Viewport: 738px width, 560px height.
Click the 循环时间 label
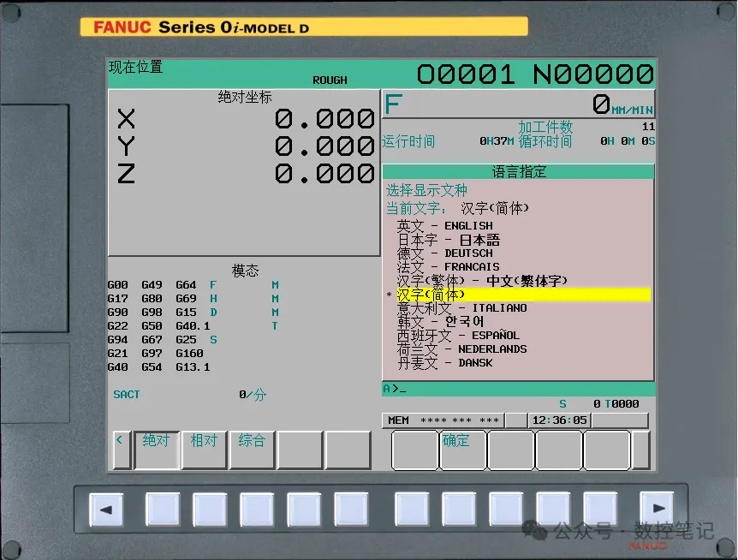tap(545, 141)
